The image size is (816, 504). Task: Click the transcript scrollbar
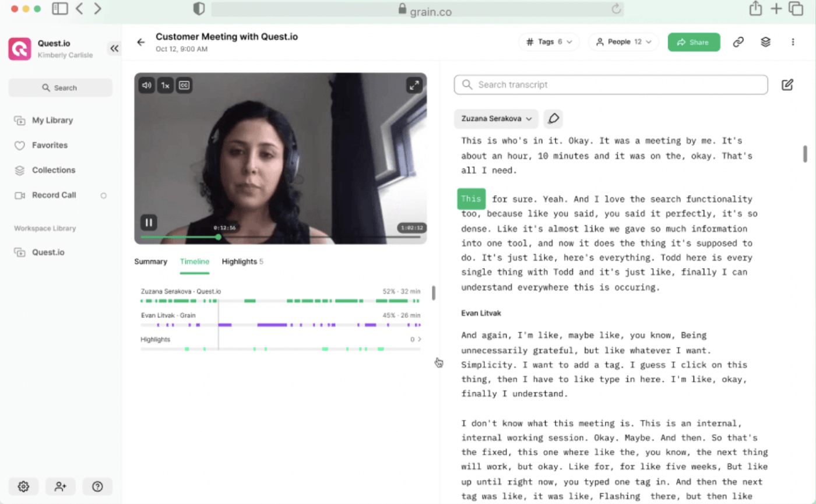(x=805, y=154)
